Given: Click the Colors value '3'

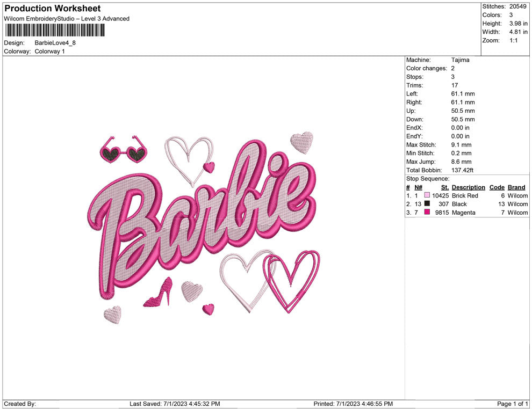Looking at the screenshot, I should [x=511, y=15].
